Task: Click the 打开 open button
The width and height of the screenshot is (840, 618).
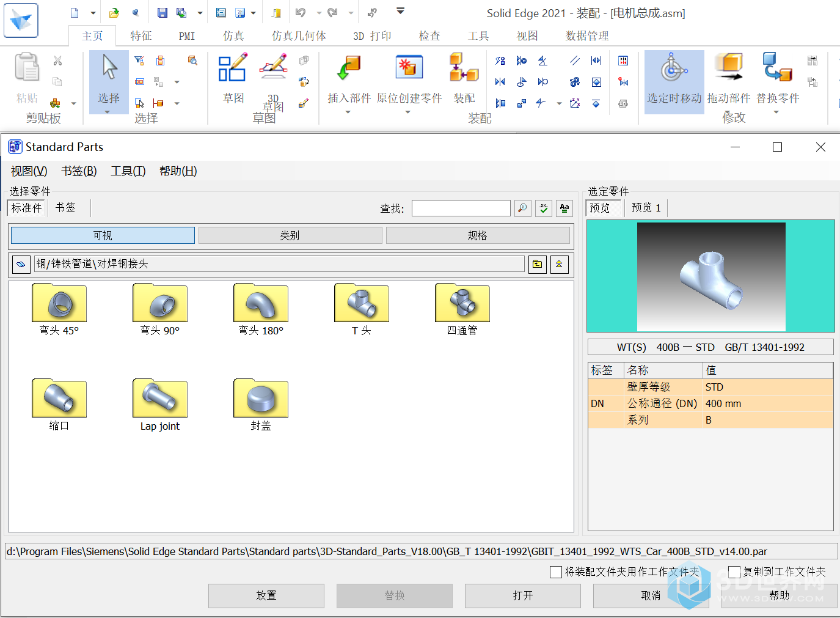Action: (523, 596)
